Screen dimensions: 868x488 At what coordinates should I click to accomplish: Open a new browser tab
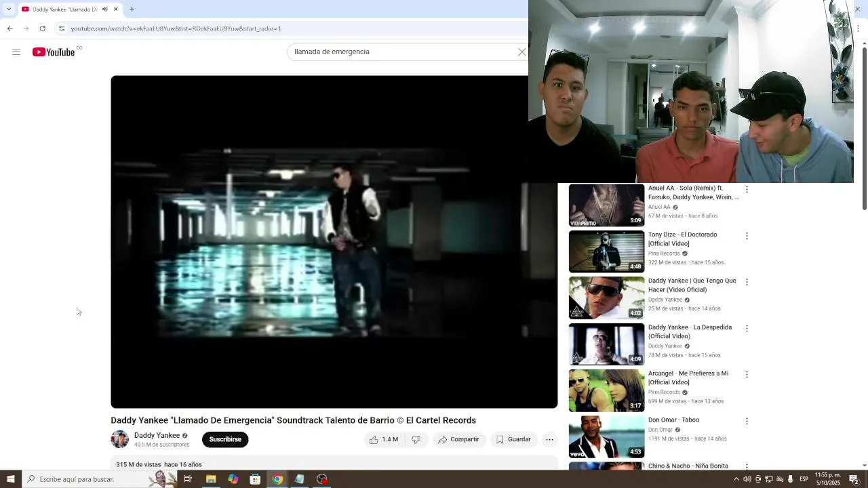[132, 9]
